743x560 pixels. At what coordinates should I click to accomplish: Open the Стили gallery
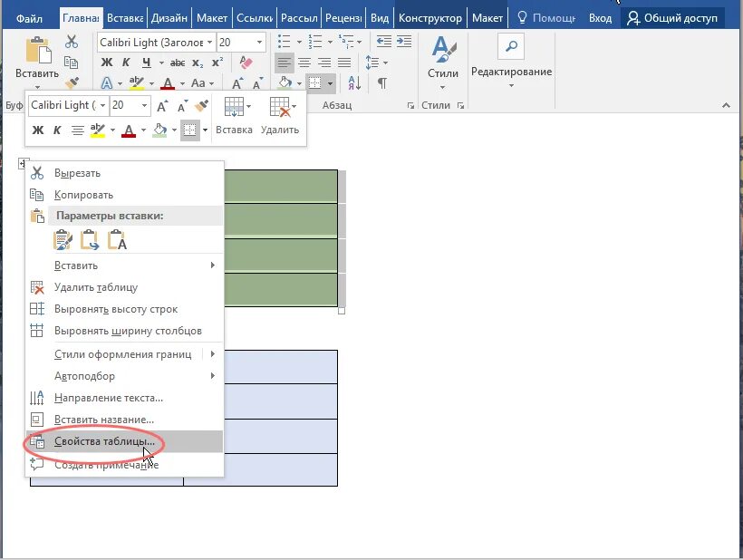tap(442, 62)
